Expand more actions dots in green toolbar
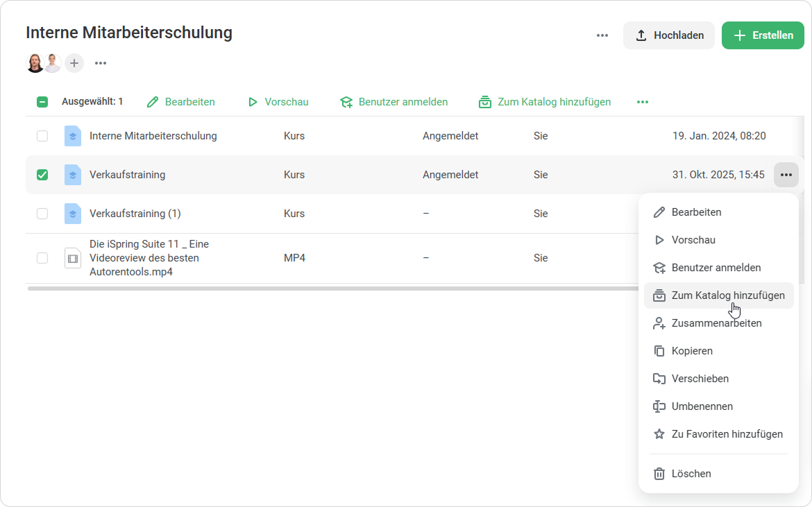This screenshot has height=507, width=812. pyautogui.click(x=643, y=102)
